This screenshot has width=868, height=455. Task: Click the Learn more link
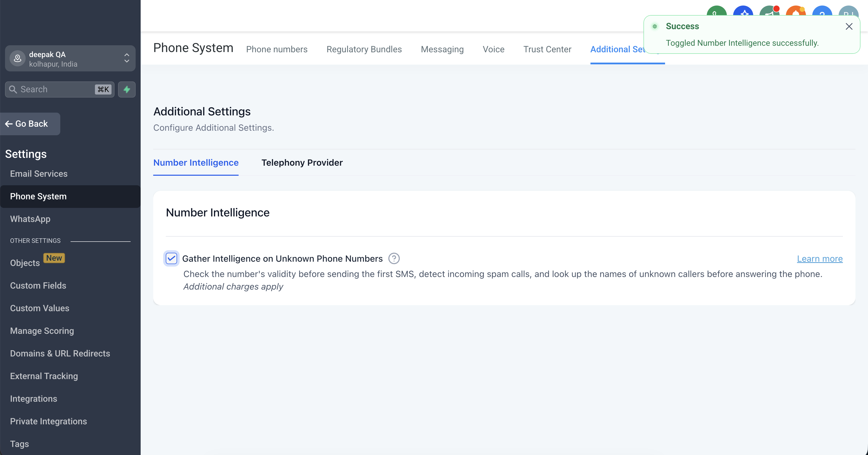tap(820, 259)
